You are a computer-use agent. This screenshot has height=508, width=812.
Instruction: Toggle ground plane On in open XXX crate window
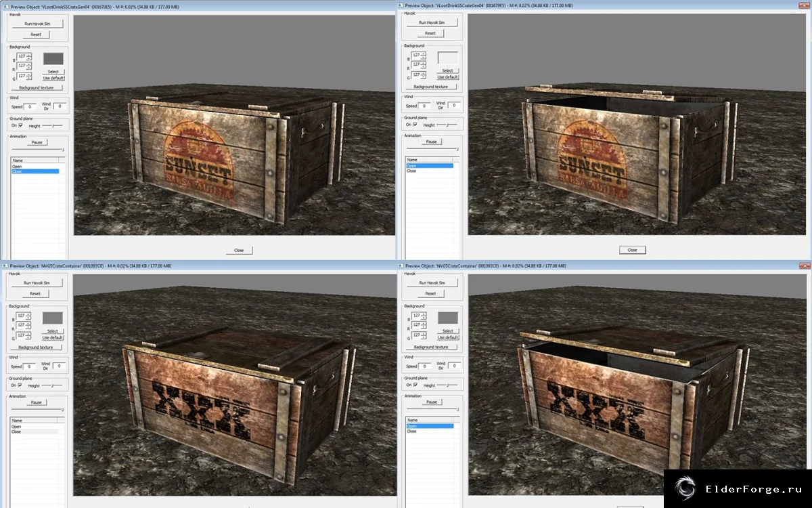click(415, 385)
